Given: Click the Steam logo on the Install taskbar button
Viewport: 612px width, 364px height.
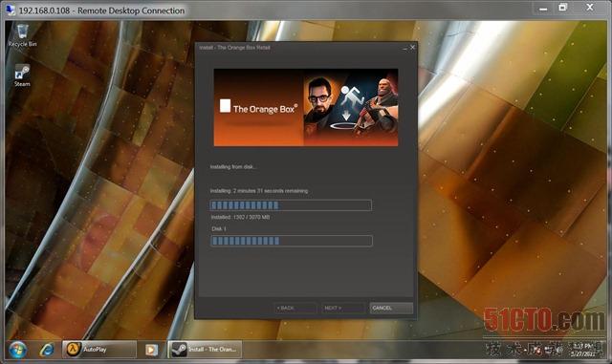Looking at the screenshot, I should pos(179,349).
